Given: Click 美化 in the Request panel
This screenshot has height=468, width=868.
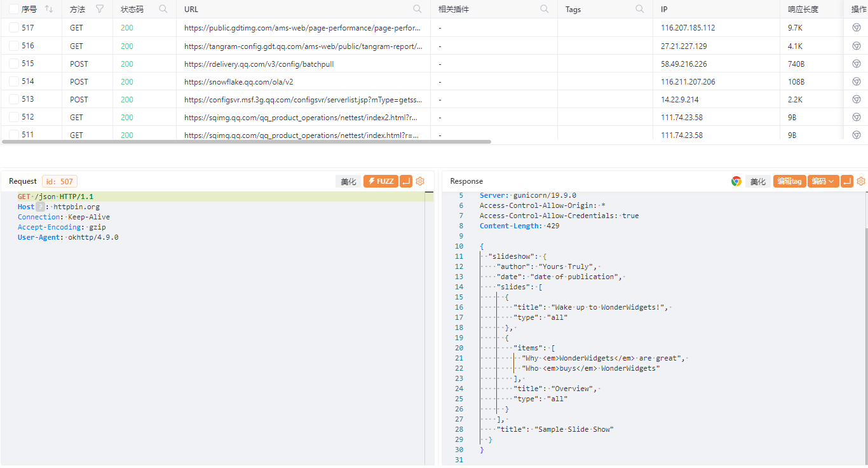Looking at the screenshot, I should pos(348,181).
